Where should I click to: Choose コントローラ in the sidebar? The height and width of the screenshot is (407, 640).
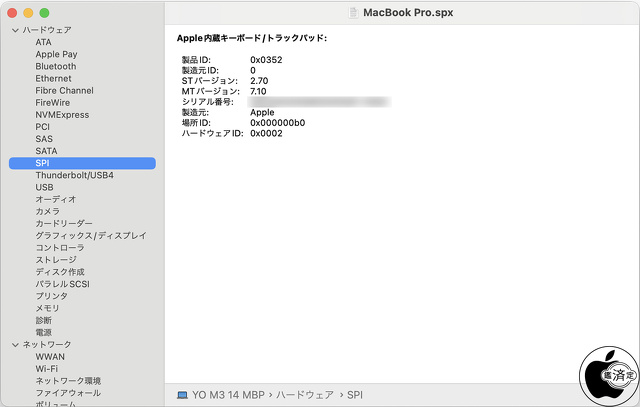tap(60, 248)
